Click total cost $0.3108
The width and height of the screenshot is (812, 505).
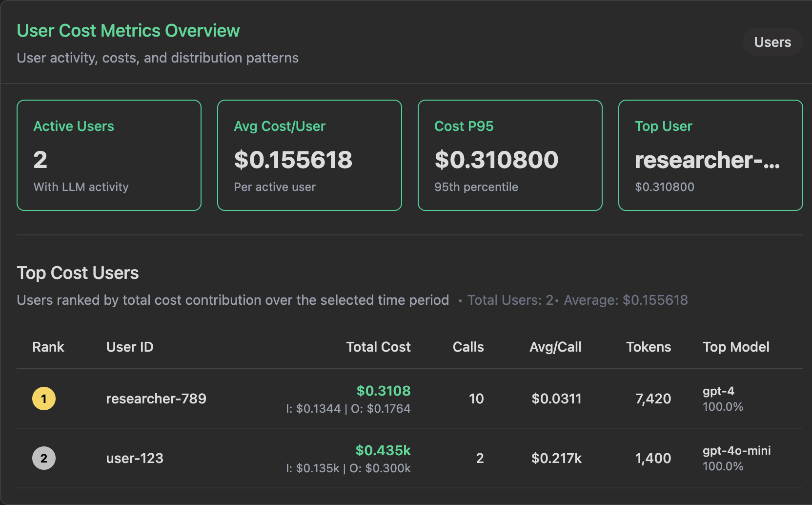tap(384, 391)
